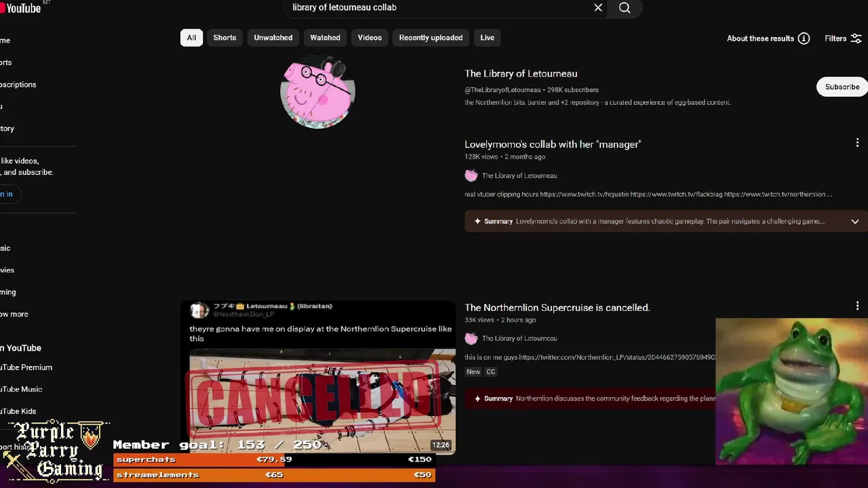
Task: Click channel avatar under Lovelymomo's collab video
Action: [471, 176]
